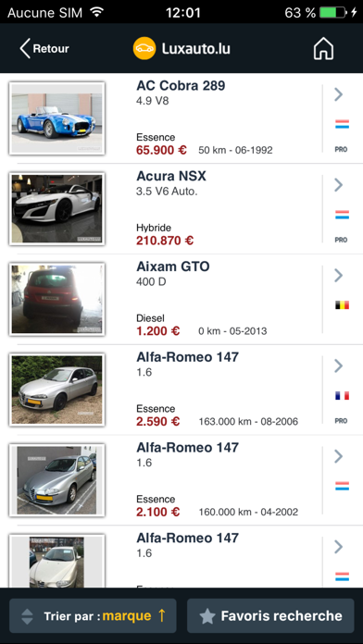Select the Acura NSX listing title
This screenshot has width=363, height=644.
171,176
